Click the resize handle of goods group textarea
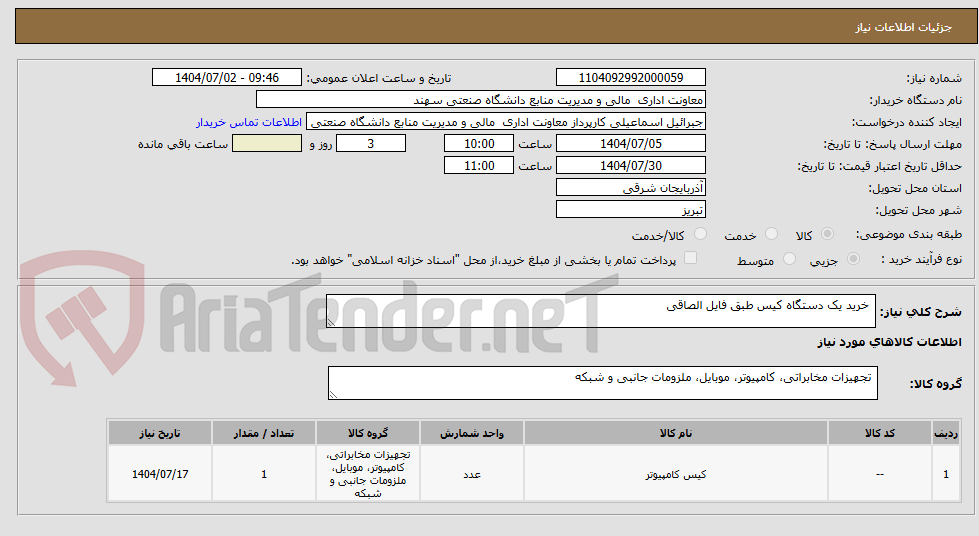 tap(333, 394)
